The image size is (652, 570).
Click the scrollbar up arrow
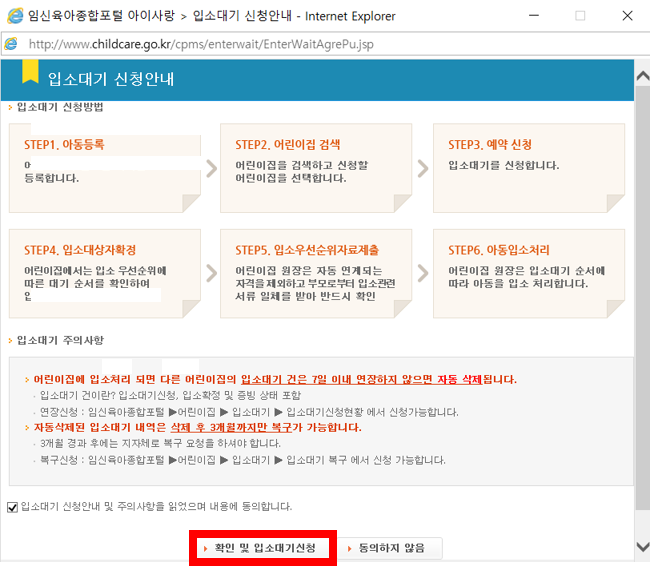coord(643,76)
